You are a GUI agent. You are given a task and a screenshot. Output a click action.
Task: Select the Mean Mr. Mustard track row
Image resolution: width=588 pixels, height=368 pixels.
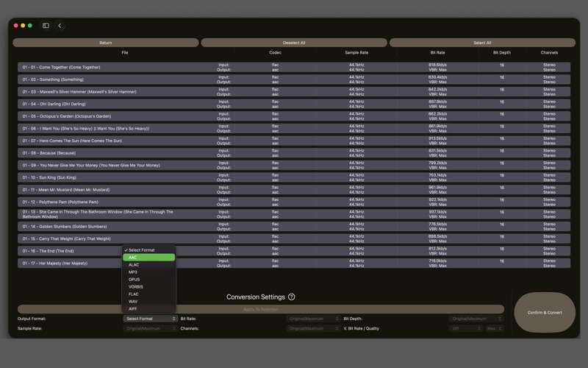pyautogui.click(x=294, y=190)
